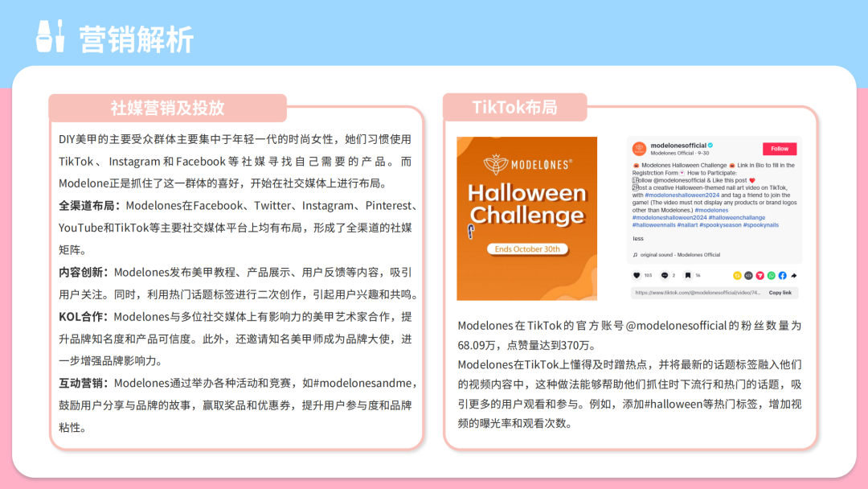
Task: Click the black share arrow icon
Action: pos(794,275)
